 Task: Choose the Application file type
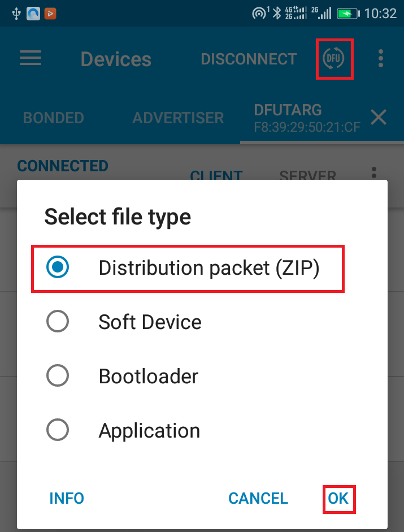point(58,431)
